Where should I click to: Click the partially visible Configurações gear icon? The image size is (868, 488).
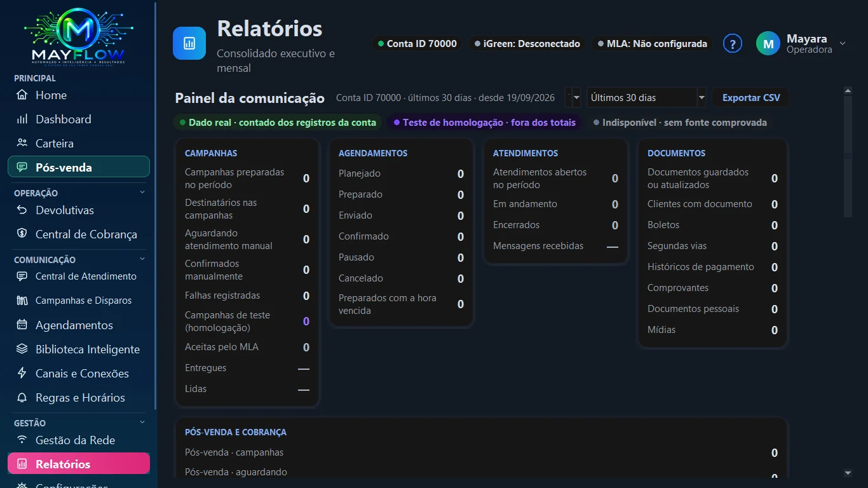click(x=22, y=485)
